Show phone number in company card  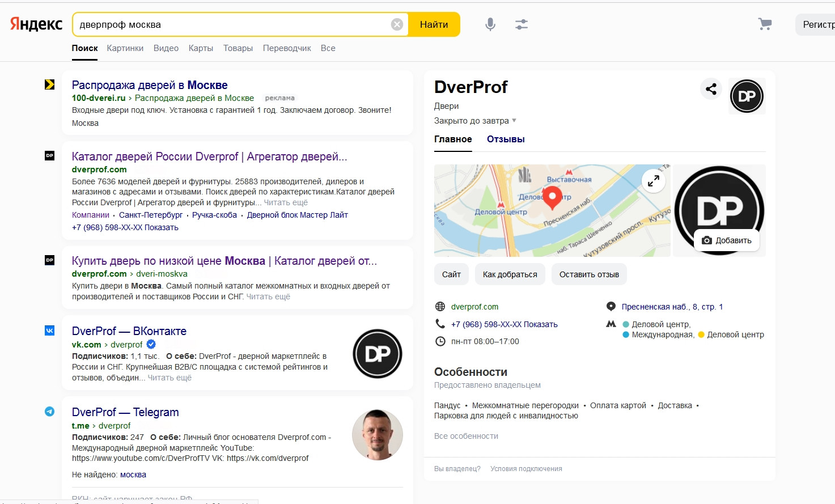coord(505,324)
